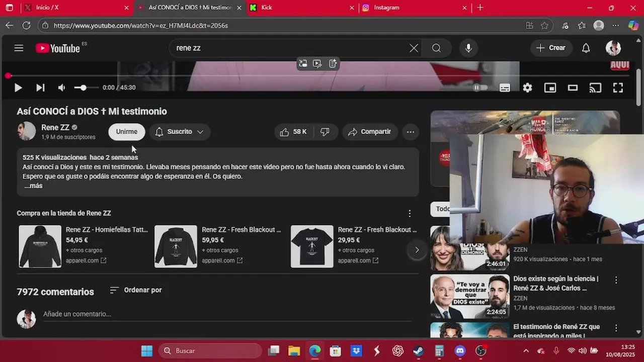Open the notifications bell
Viewport: 644px width, 362px height.
click(x=586, y=48)
